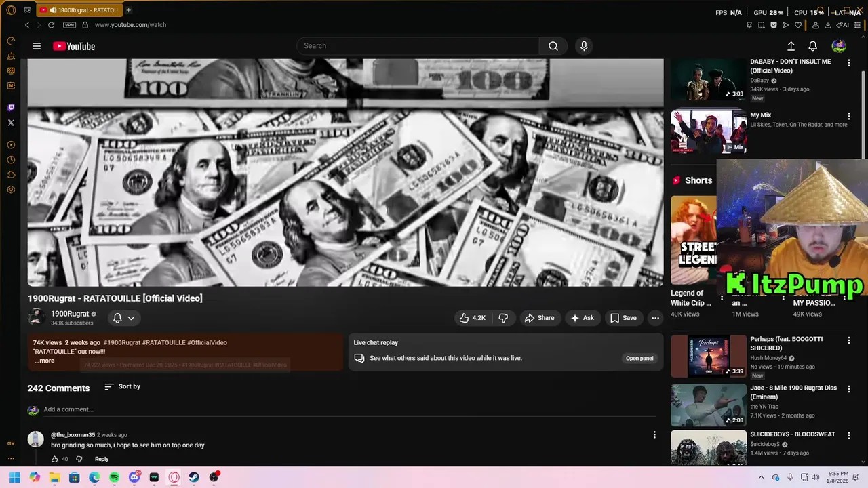Select the 1900Rugrat RATATOUILLE tab
868x488 pixels.
[78, 10]
